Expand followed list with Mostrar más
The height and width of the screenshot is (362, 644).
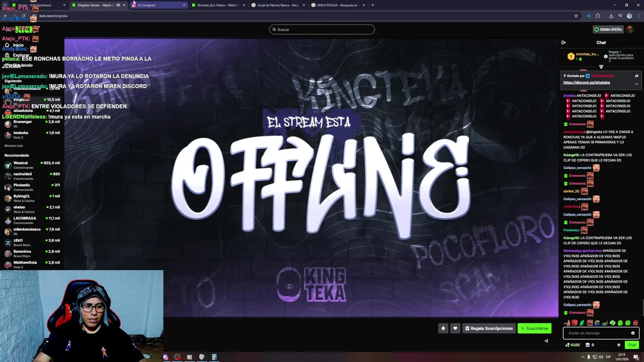(x=14, y=146)
